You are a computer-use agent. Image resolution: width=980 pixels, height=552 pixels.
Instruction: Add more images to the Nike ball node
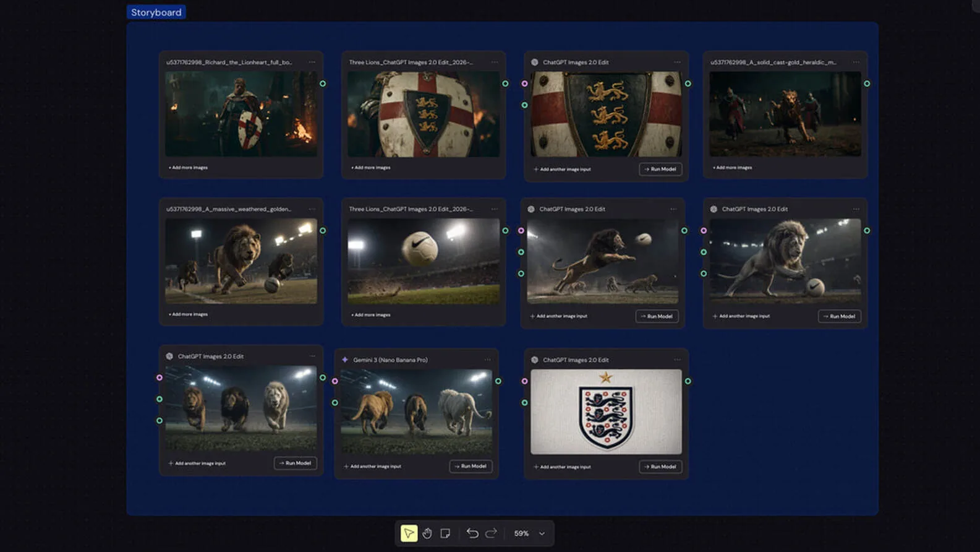point(371,315)
